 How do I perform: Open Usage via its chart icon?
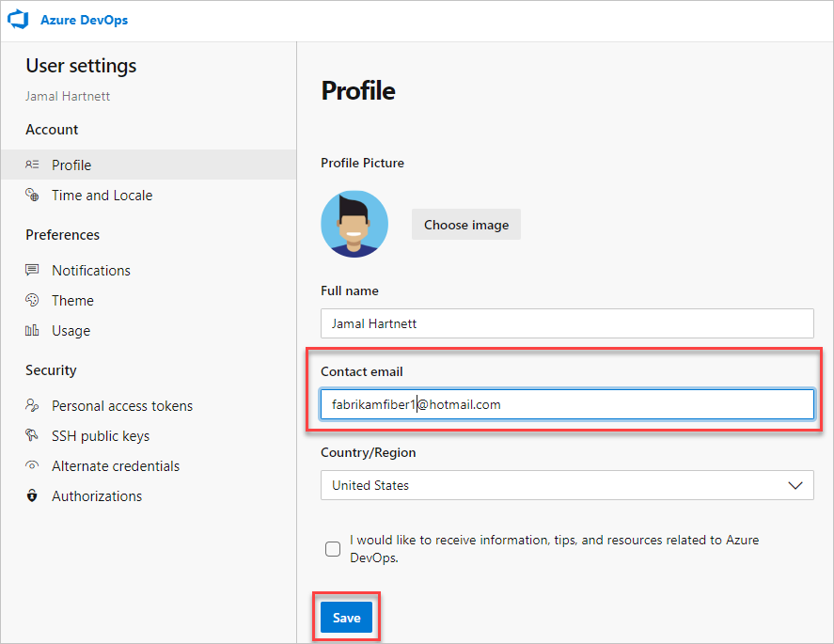pyautogui.click(x=31, y=330)
